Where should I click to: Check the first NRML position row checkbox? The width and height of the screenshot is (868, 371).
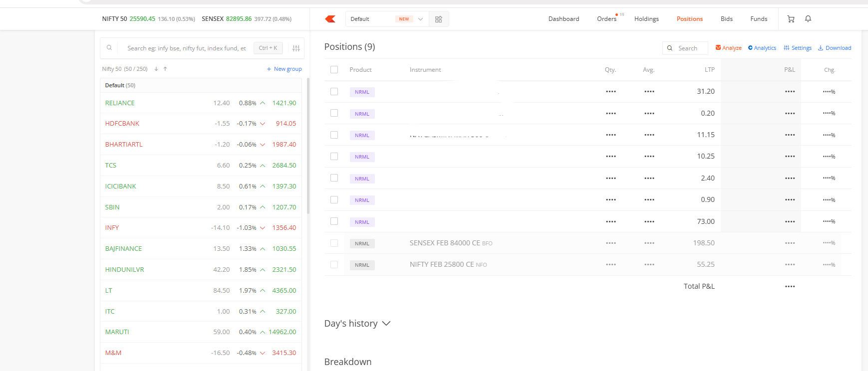pyautogui.click(x=334, y=92)
